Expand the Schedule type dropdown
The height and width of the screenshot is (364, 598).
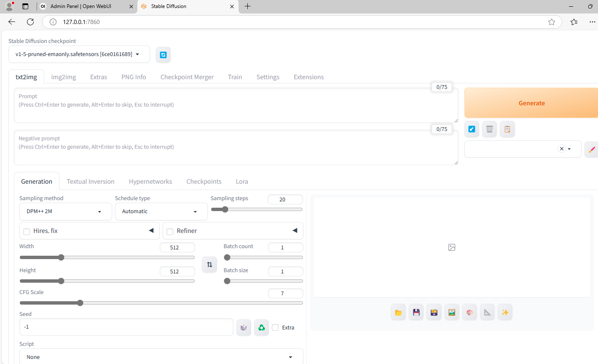[x=161, y=211]
